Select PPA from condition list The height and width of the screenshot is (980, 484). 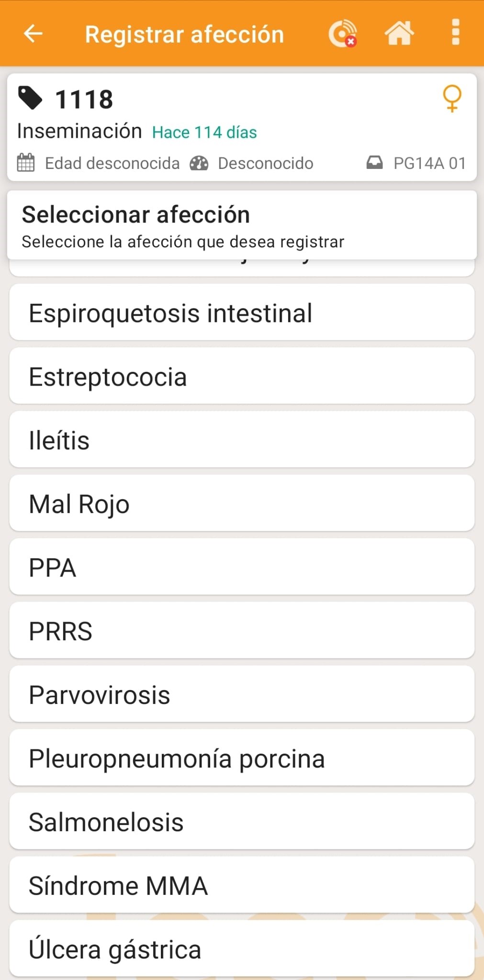point(242,567)
